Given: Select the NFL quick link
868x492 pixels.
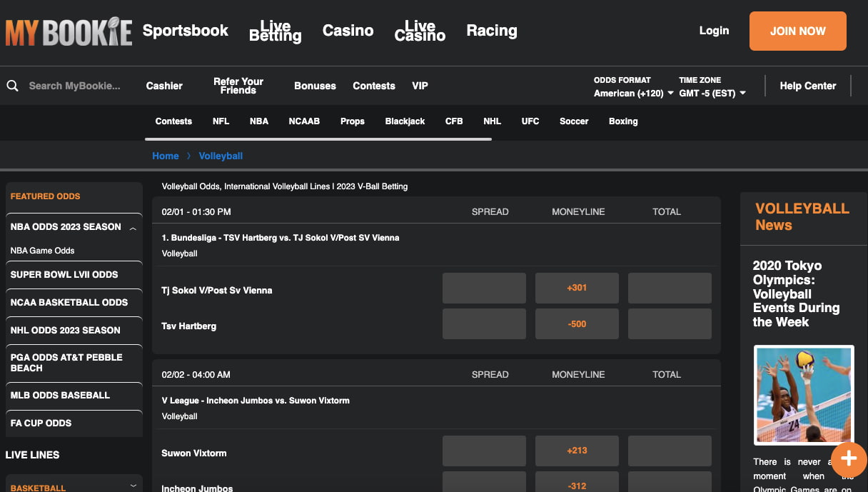Looking at the screenshot, I should tap(221, 121).
